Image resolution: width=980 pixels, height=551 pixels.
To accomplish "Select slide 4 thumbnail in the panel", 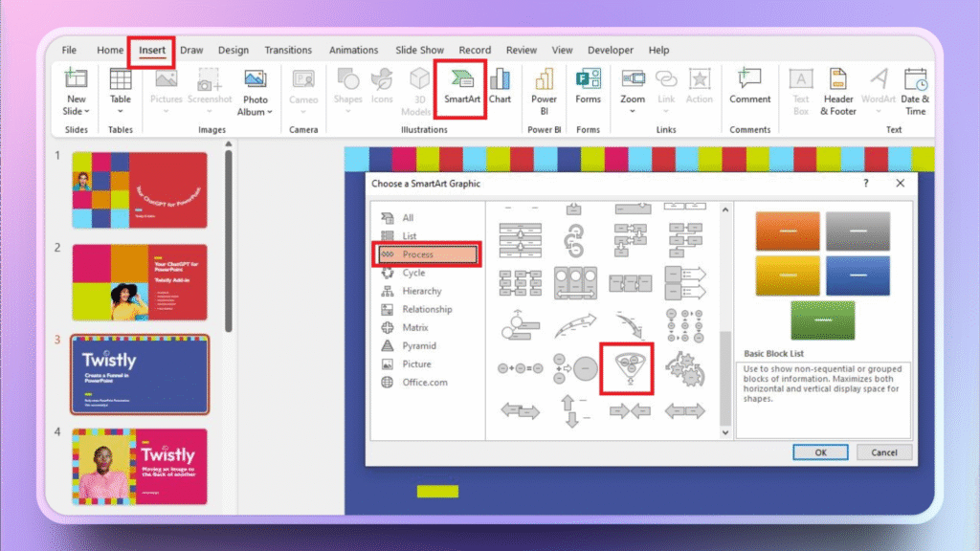I will (x=140, y=466).
